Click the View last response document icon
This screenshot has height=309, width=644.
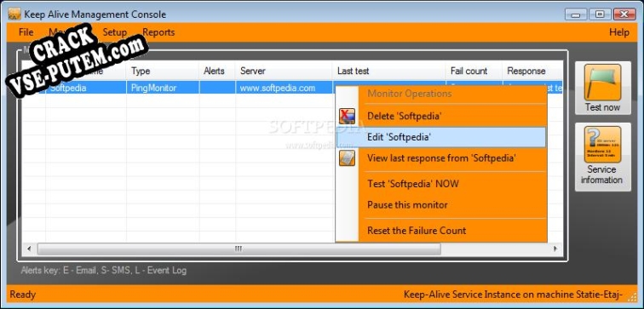pos(347,158)
